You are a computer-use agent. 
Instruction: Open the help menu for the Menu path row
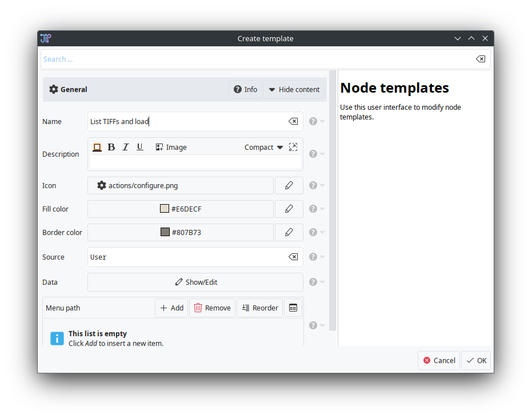coord(317,325)
